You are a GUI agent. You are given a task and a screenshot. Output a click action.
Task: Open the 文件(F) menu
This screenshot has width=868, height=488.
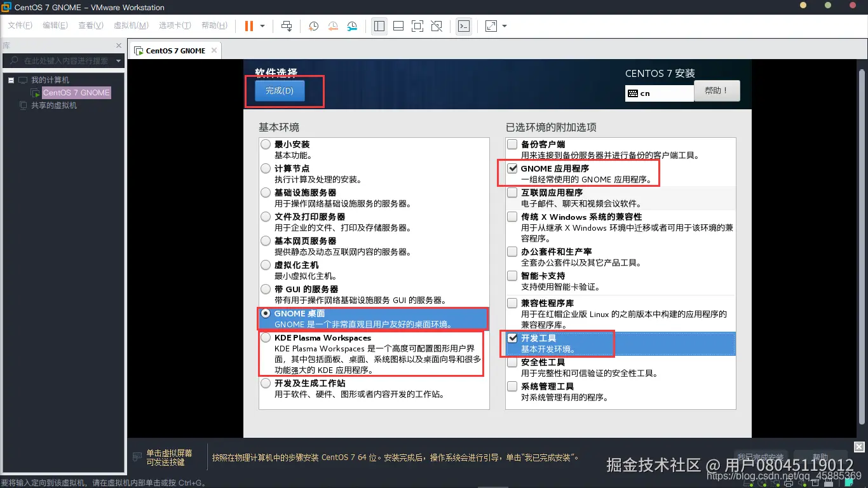point(20,25)
